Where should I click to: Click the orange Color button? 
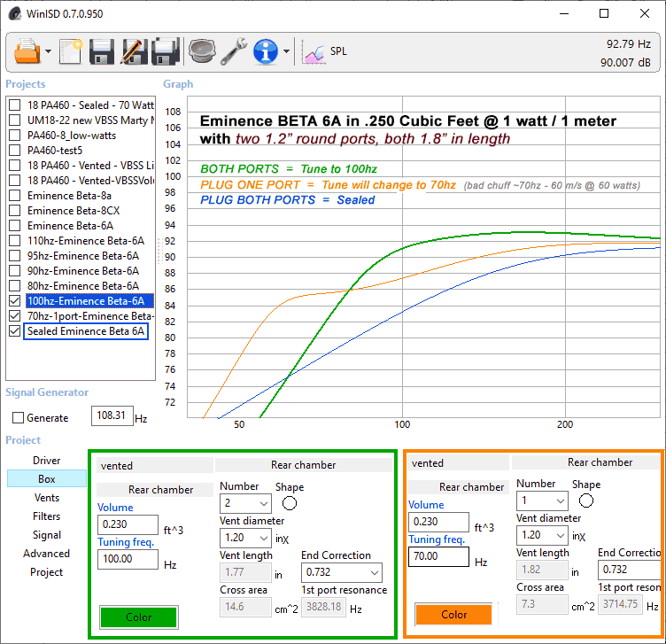(454, 614)
